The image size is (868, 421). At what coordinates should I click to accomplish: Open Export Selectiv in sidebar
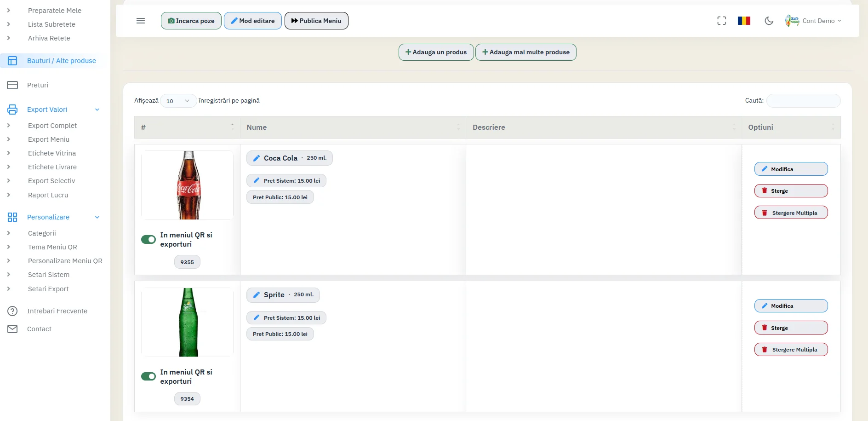tap(51, 181)
